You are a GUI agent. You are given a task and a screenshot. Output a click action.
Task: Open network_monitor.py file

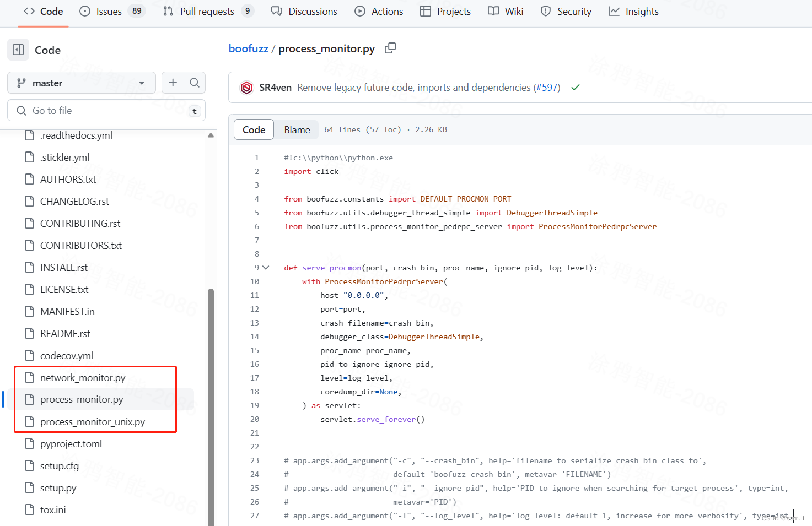click(x=83, y=378)
